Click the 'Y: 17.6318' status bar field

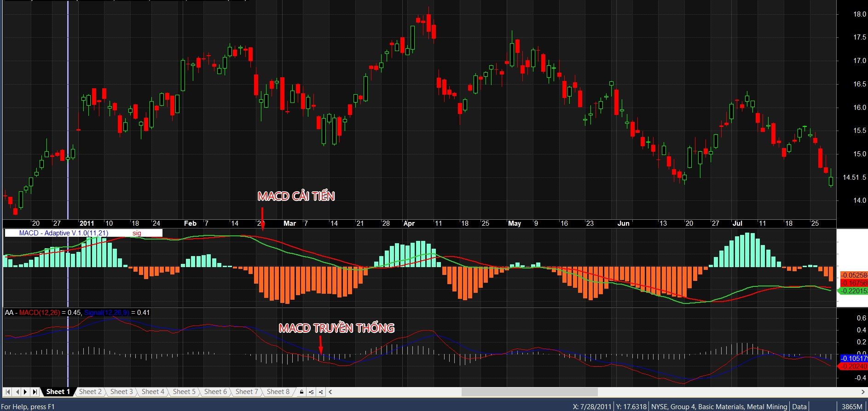[x=631, y=407]
